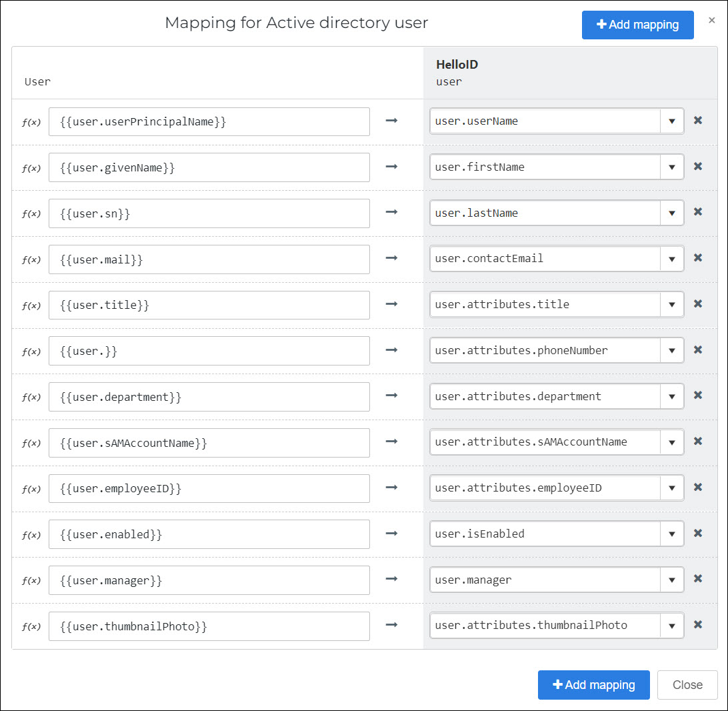The width and height of the screenshot is (728, 711).
Task: Edit the {{user.sAMAccountName}} source field
Action: click(x=209, y=443)
